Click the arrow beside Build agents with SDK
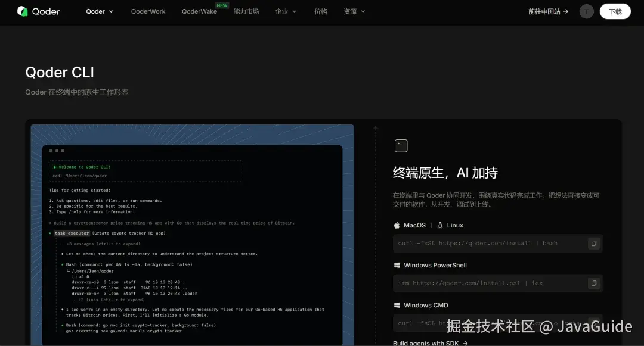This screenshot has height=346, width=644. coord(465,343)
